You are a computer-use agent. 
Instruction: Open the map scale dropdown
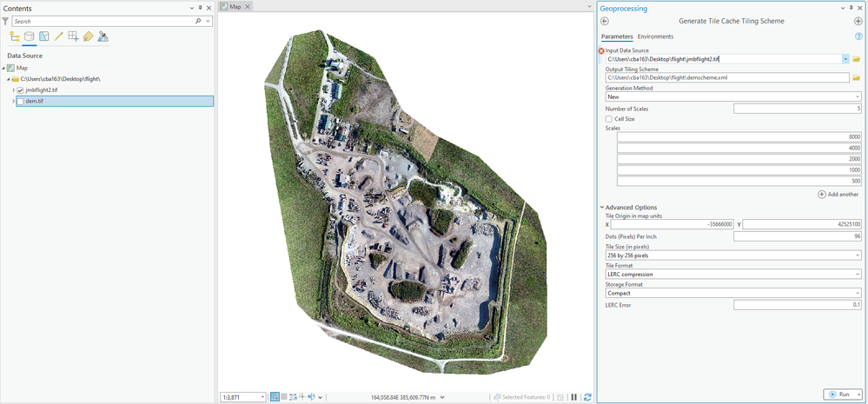[x=262, y=397]
